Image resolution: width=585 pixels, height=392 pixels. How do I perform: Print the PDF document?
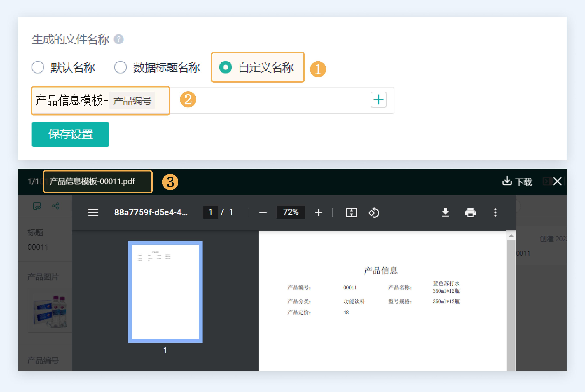(470, 212)
